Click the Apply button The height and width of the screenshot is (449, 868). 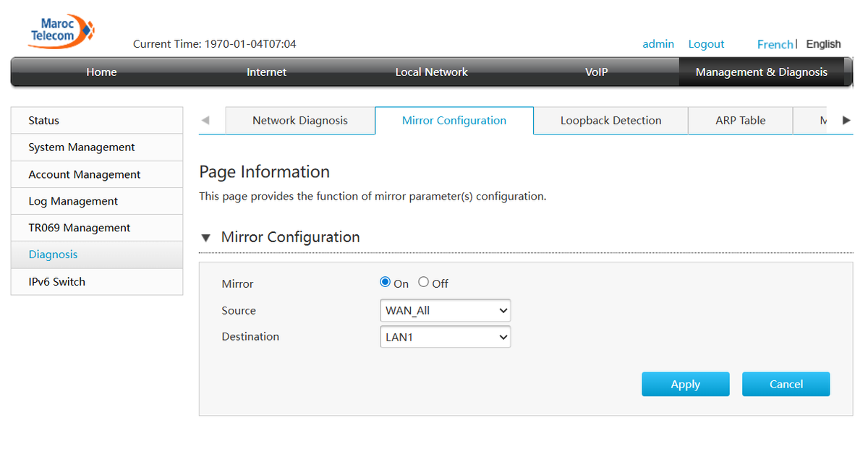(x=686, y=385)
